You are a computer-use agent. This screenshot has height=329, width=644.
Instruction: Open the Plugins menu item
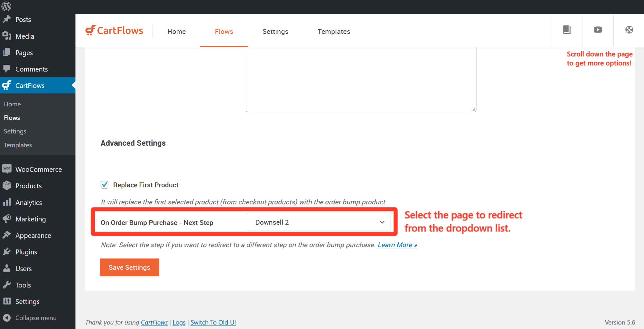point(26,252)
